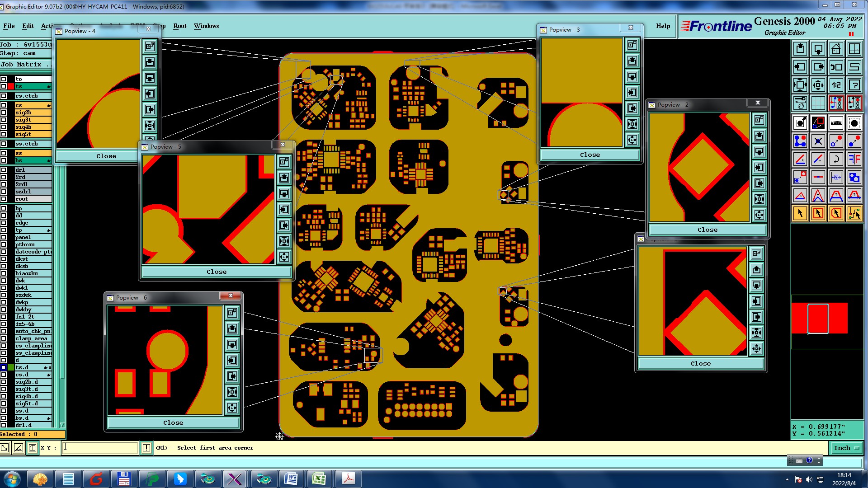
Task: Check the box for rout layer
Action: click(x=4, y=199)
